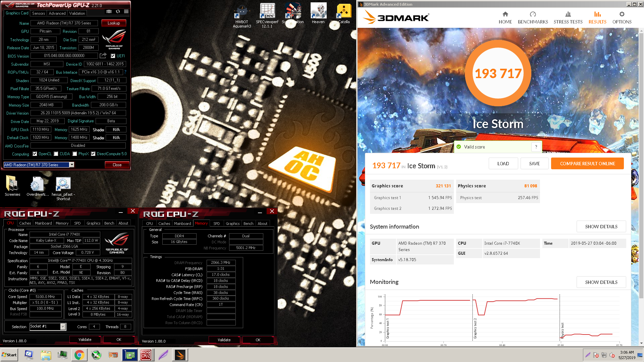The image size is (644, 362).
Task: Open 3DMark STRESS TESTS section
Action: coord(568,18)
